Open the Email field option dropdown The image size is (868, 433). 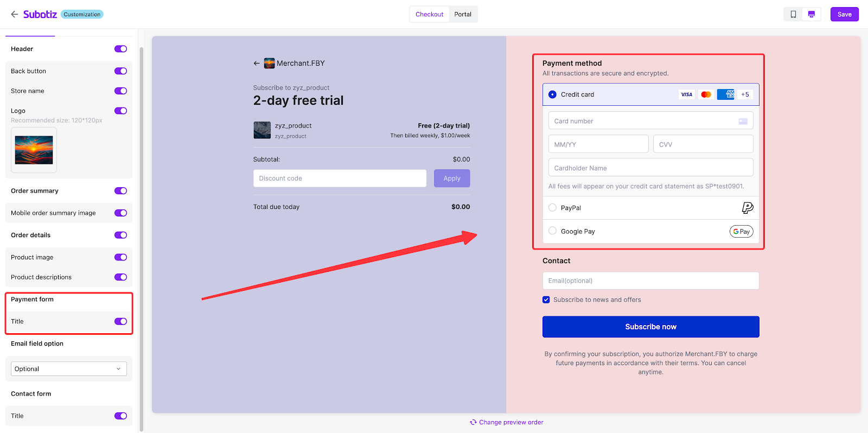(x=69, y=369)
